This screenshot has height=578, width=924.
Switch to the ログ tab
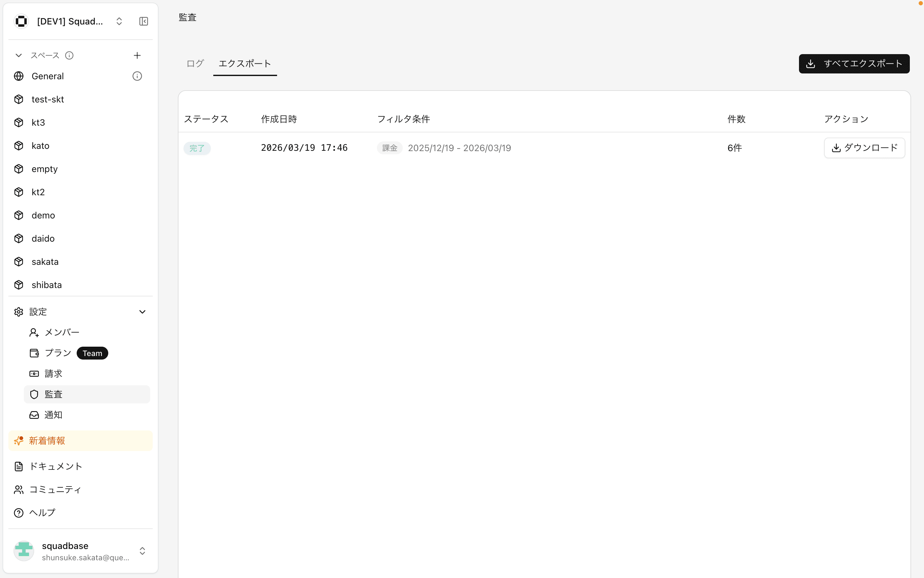195,63
